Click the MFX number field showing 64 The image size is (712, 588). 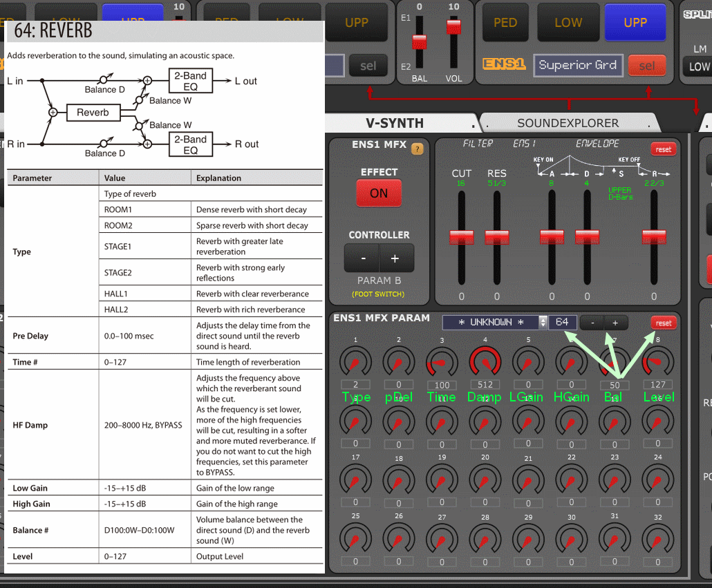562,322
